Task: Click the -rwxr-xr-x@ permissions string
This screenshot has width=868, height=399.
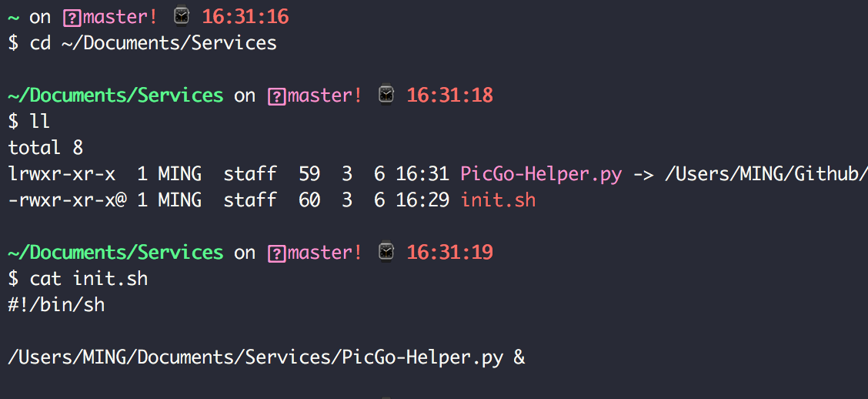Action: tap(67, 200)
